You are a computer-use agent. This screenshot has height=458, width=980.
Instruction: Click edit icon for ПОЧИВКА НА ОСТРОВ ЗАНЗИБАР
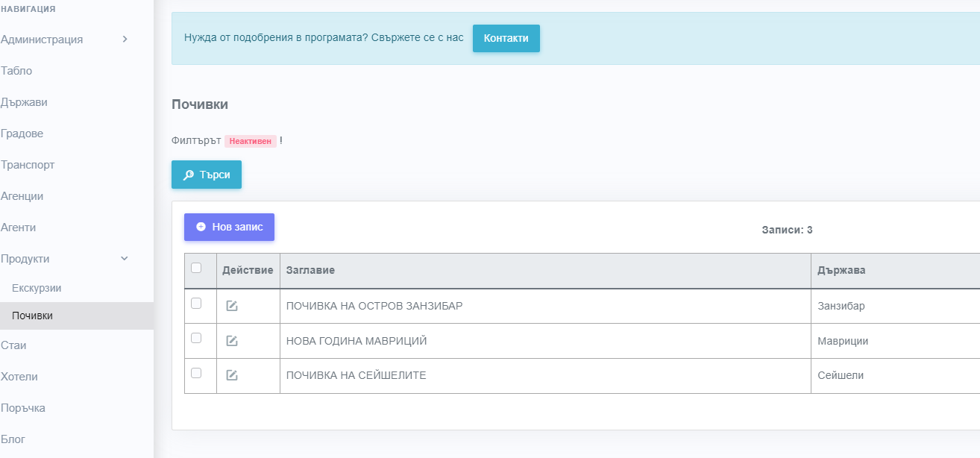click(232, 306)
